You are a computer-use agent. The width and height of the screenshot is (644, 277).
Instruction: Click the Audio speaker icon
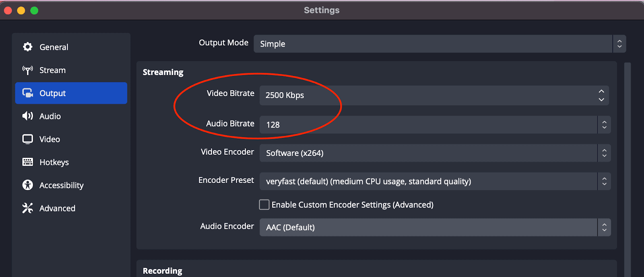(27, 116)
